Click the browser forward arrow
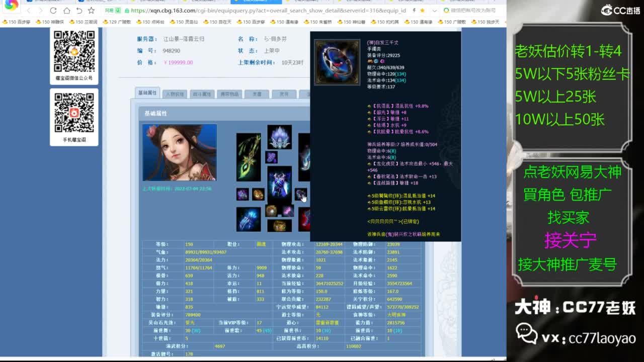 pyautogui.click(x=41, y=11)
